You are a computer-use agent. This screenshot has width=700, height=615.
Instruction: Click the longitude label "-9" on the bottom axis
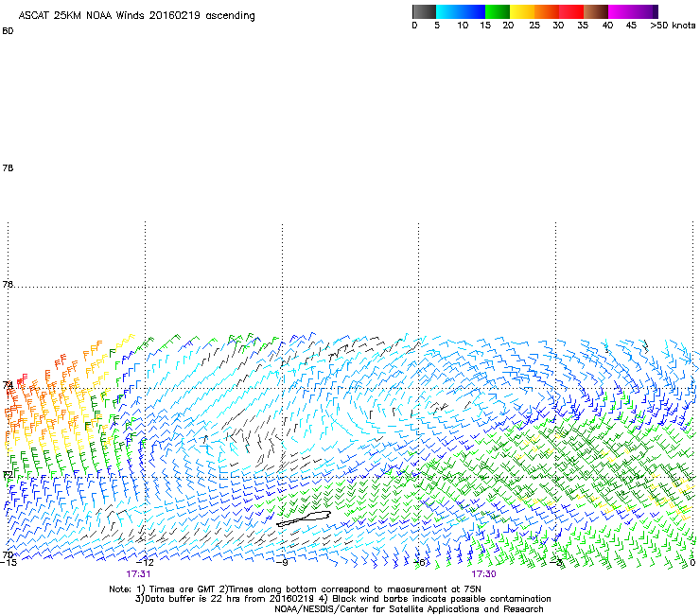tap(282, 563)
